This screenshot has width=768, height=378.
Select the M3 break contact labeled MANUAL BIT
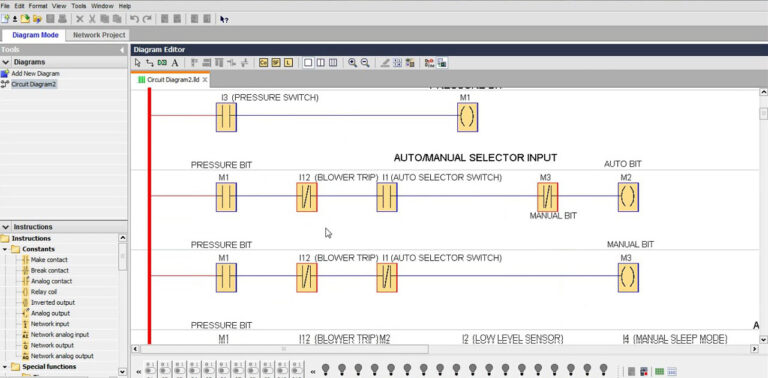coord(548,197)
